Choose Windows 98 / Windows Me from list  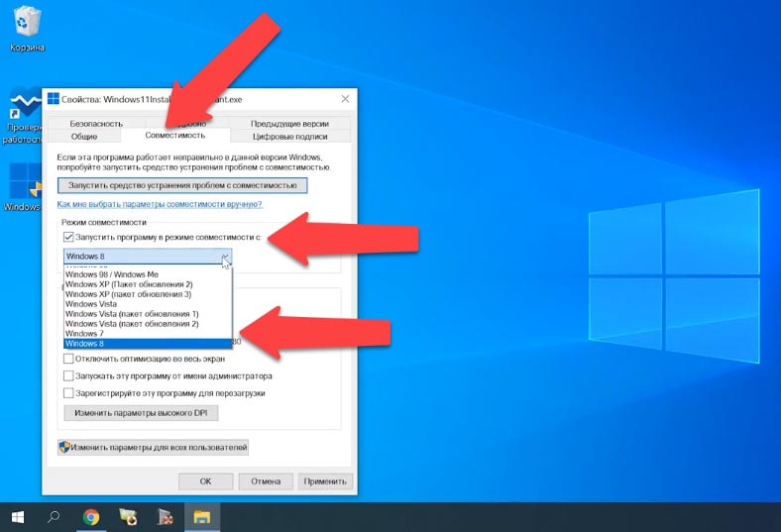148,274
